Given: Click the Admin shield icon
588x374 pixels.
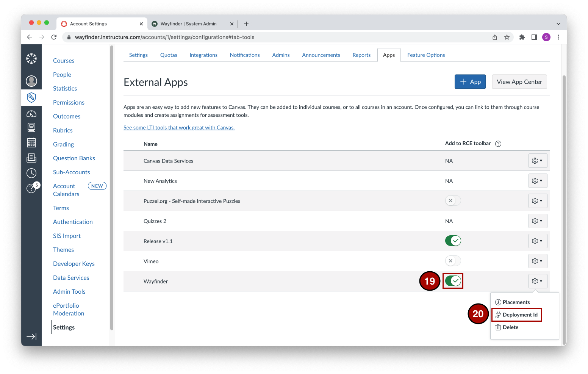Looking at the screenshot, I should [x=31, y=97].
